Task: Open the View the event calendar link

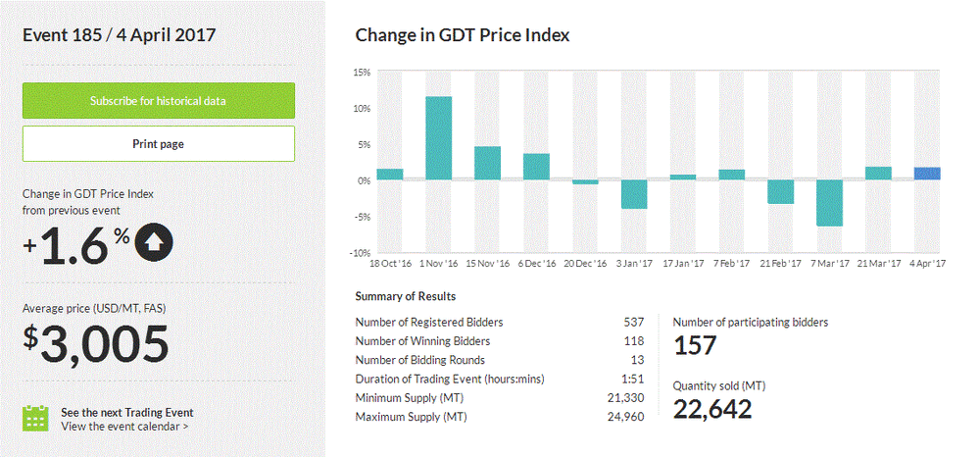Action: (124, 427)
